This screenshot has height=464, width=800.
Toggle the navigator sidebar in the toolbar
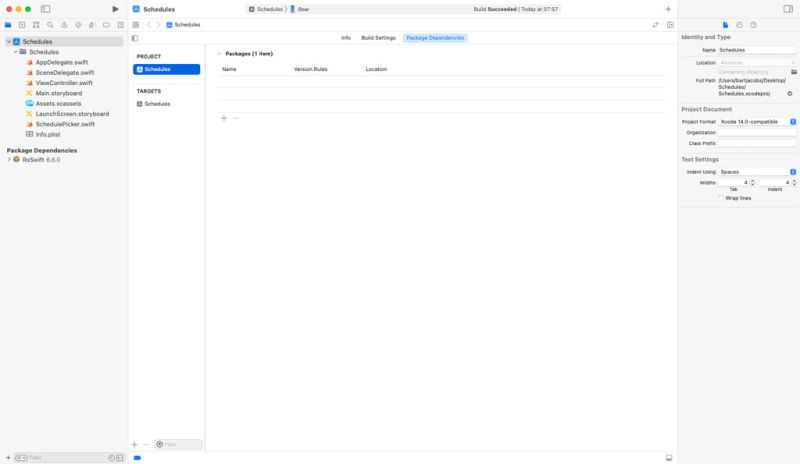(x=45, y=9)
